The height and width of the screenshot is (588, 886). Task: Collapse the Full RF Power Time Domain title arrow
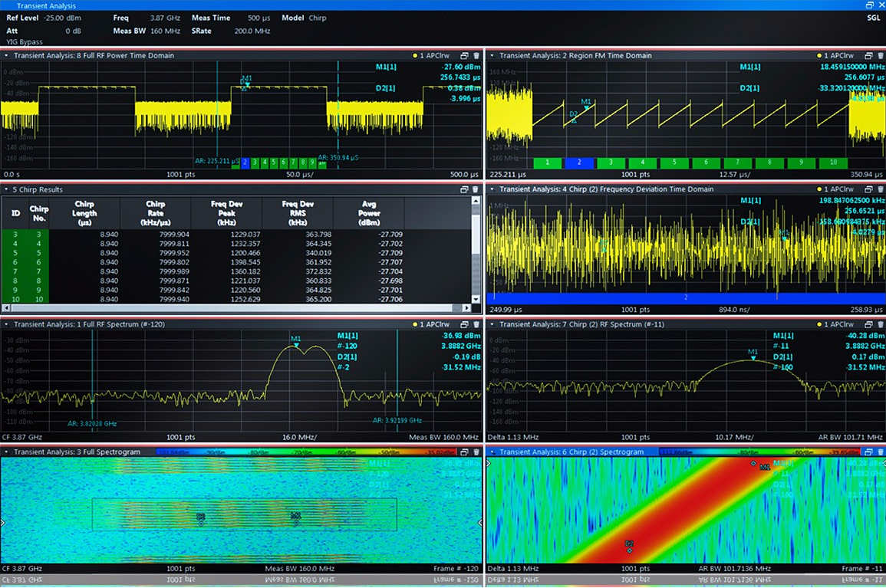point(6,55)
